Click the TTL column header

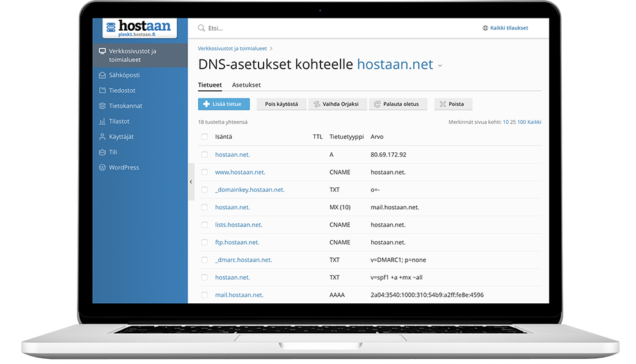(x=317, y=137)
